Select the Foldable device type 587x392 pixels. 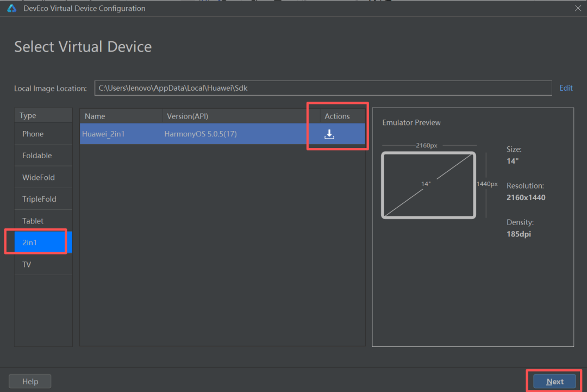click(43, 155)
